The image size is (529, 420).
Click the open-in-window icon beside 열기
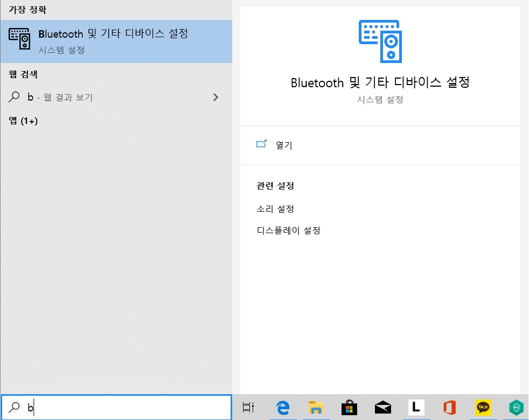tap(261, 144)
